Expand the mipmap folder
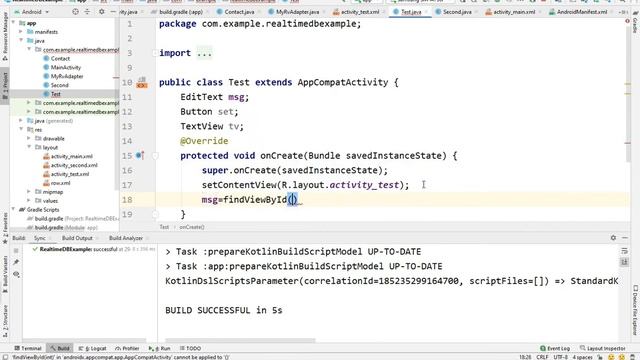This screenshot has height=360, width=640. pyautogui.click(x=29, y=192)
